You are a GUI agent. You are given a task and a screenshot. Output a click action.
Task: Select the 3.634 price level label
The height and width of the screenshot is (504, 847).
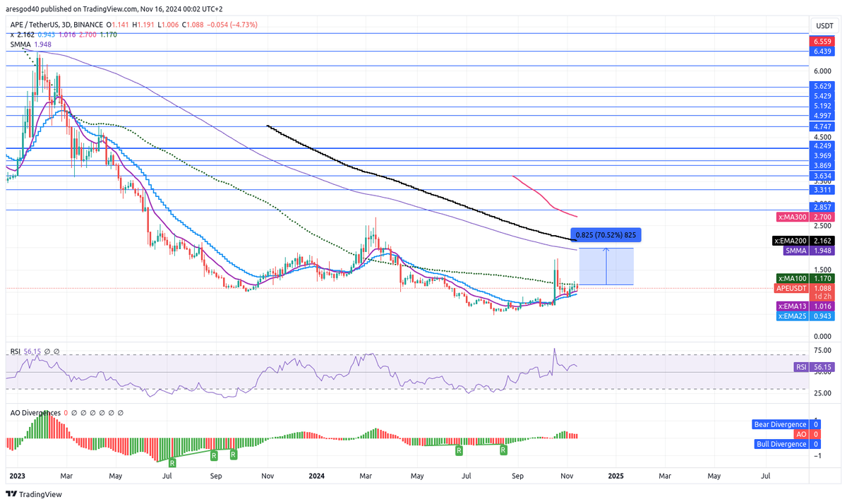coord(824,176)
